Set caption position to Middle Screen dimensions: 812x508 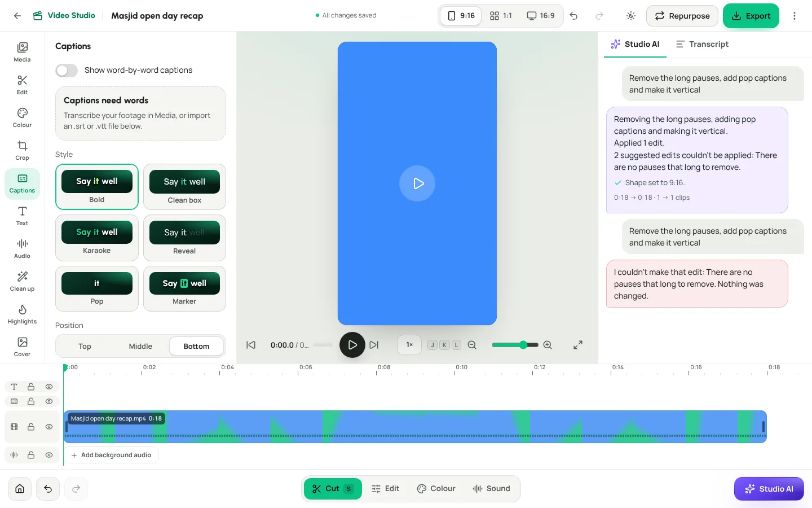click(140, 347)
